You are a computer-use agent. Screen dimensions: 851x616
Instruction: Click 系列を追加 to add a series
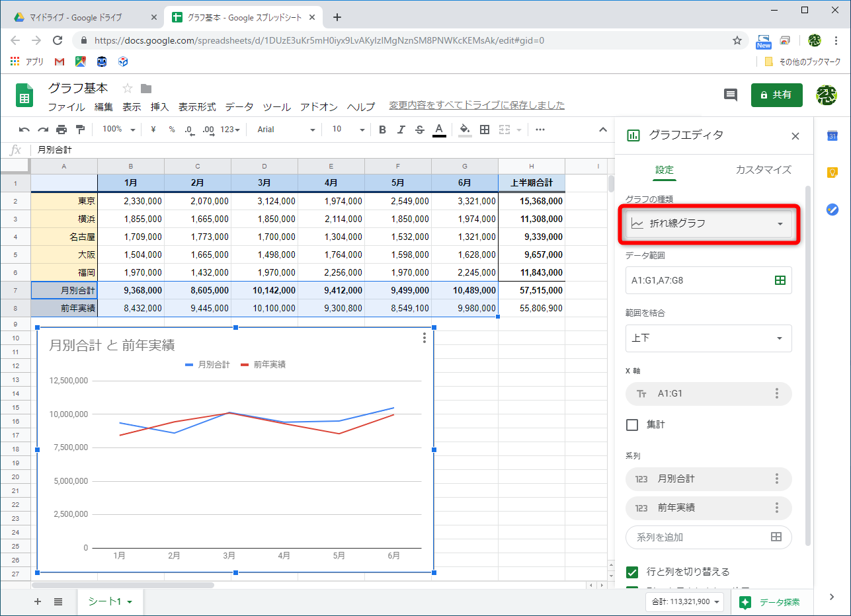click(701, 537)
